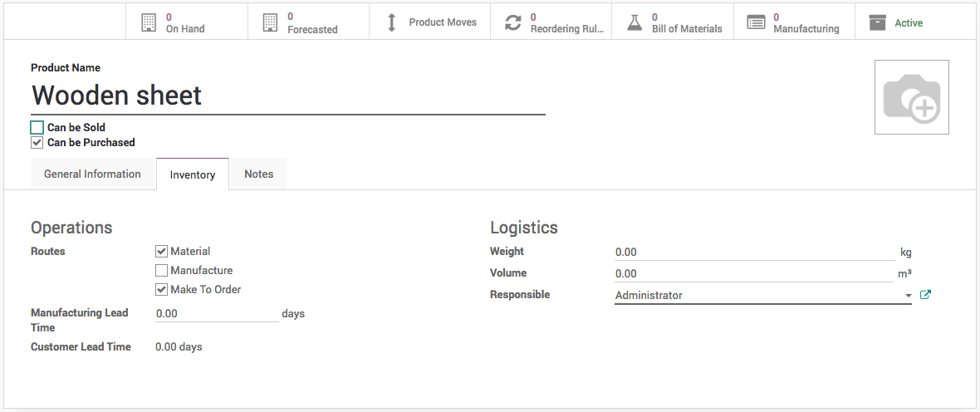This screenshot has width=980, height=412.
Task: Tick the Manufacture route checkbox
Action: pos(162,271)
